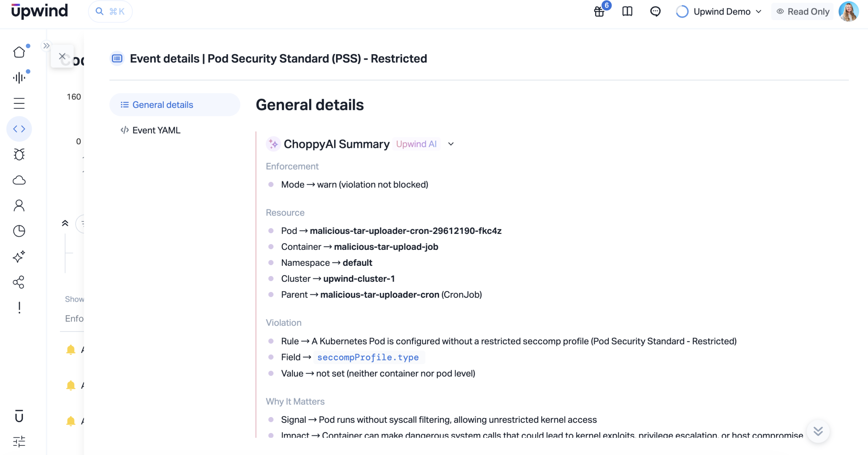Viewport: 868px width, 455px height.
Task: Collapse the ChoppyAI Summary chevron
Action: (451, 144)
